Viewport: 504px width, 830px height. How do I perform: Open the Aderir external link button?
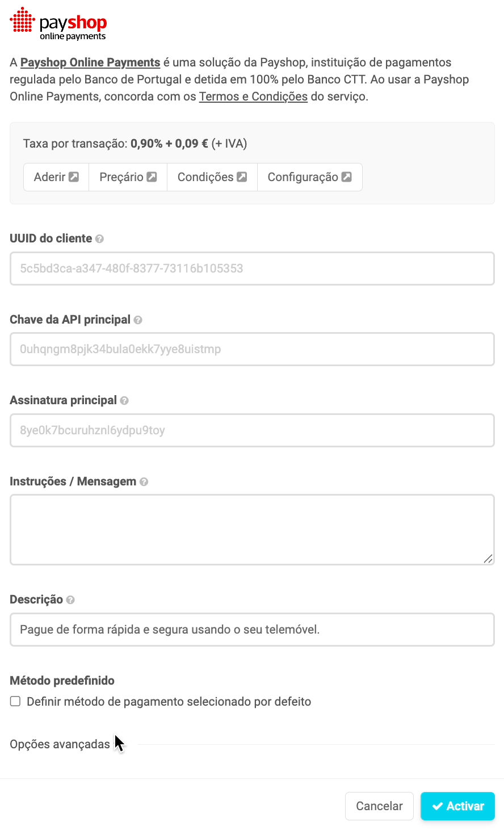click(56, 177)
